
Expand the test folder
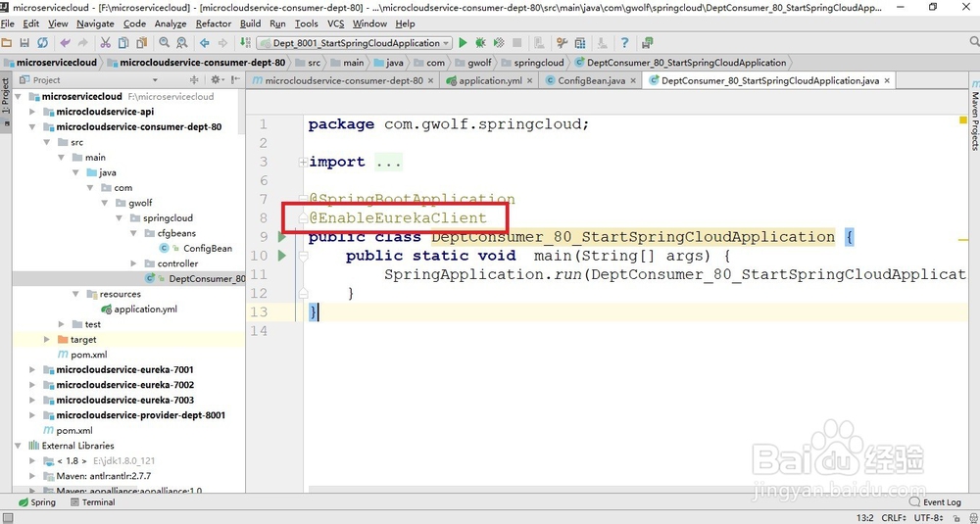pyautogui.click(x=61, y=324)
